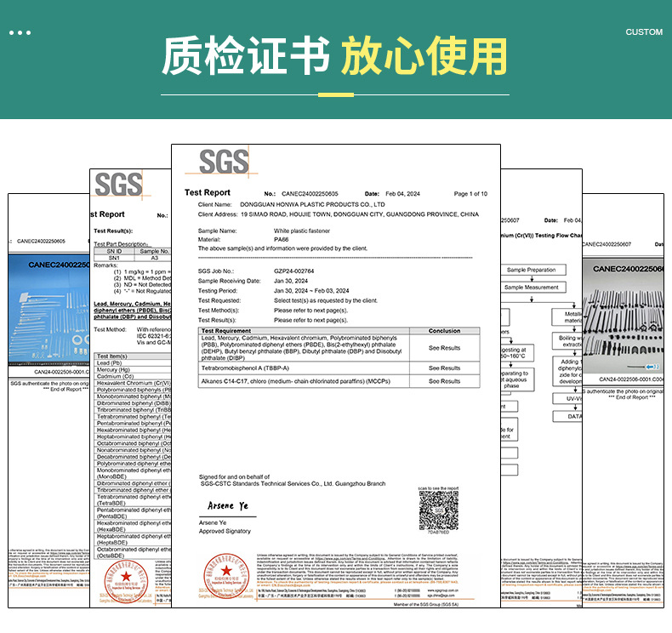Click the Sample Measurement flowchart box
Viewport: 672px width, 633px height.
pos(533,287)
